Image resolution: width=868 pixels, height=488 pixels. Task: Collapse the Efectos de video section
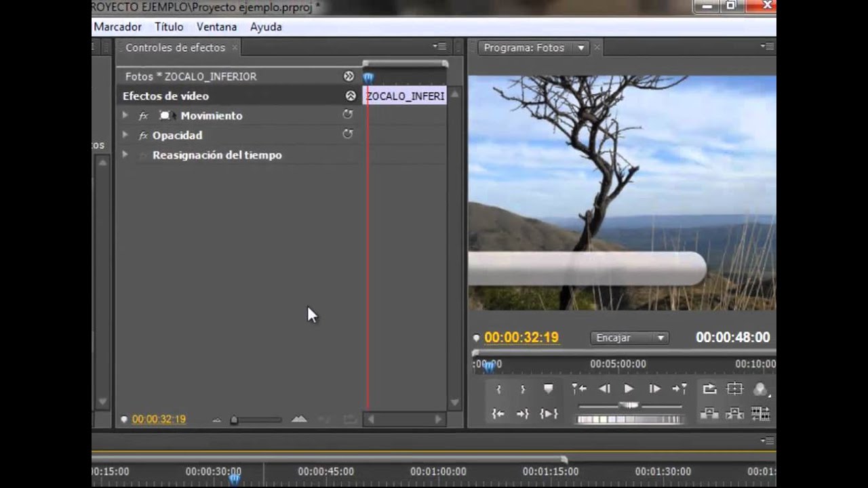point(351,96)
